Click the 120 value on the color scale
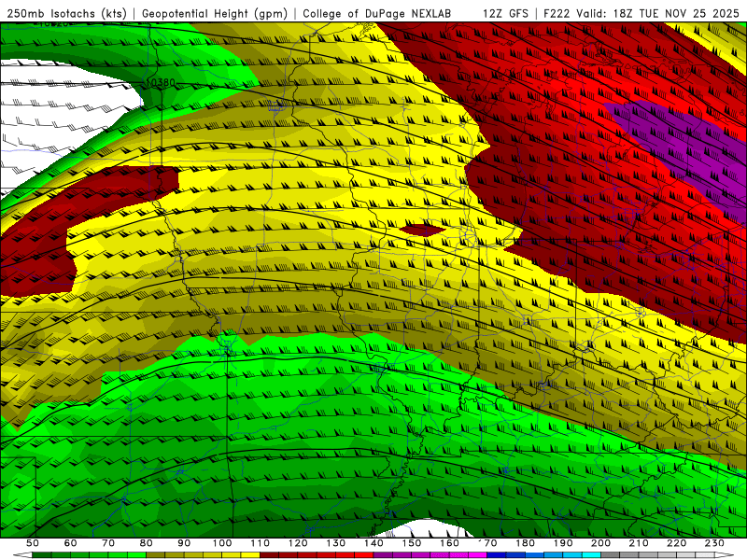 (x=298, y=543)
